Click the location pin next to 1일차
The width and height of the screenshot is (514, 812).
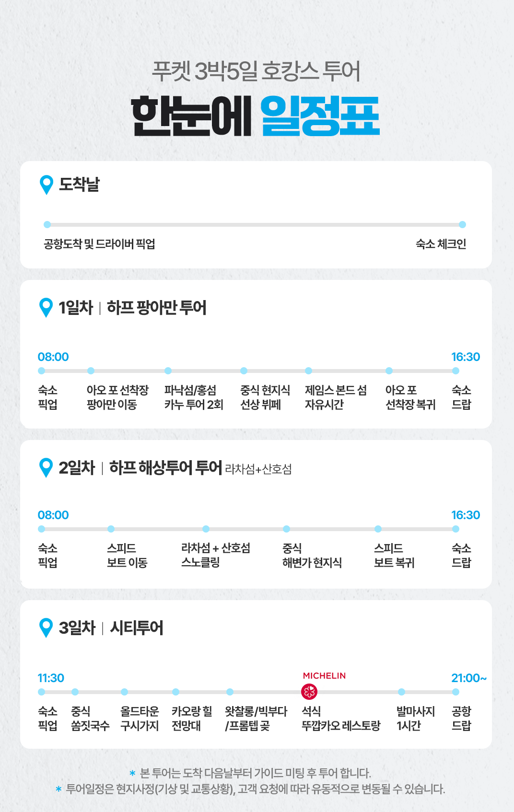[46, 307]
